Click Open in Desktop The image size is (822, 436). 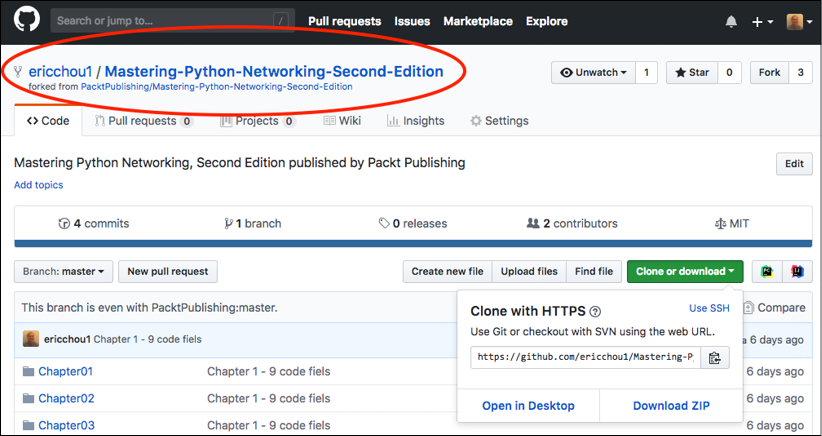(x=528, y=406)
